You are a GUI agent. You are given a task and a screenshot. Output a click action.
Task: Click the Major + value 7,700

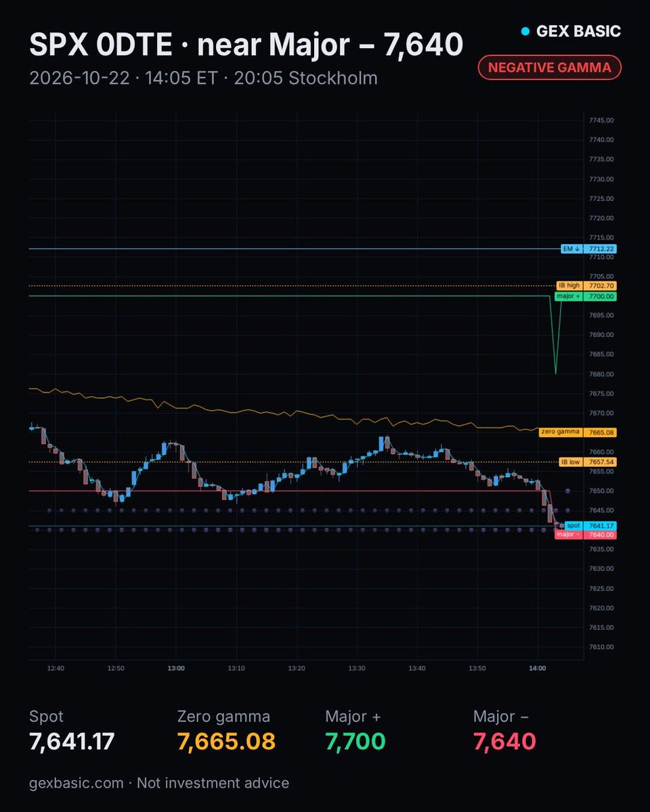[355, 742]
